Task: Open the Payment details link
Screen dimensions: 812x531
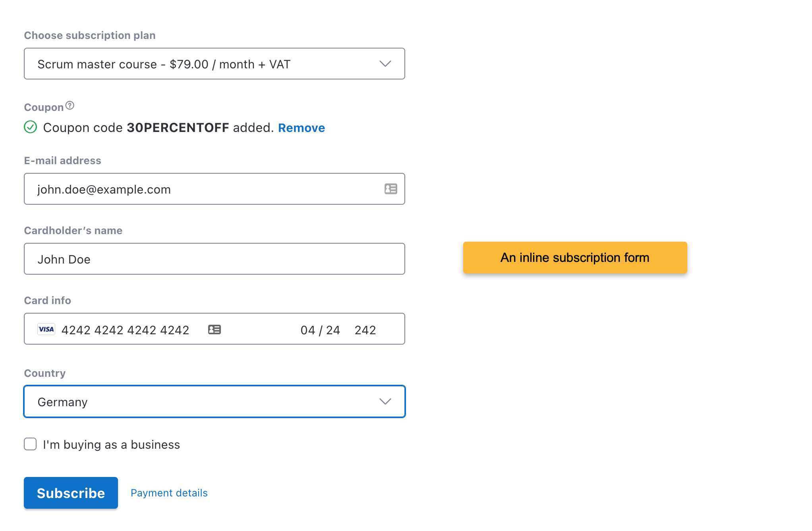Action: pyautogui.click(x=169, y=493)
